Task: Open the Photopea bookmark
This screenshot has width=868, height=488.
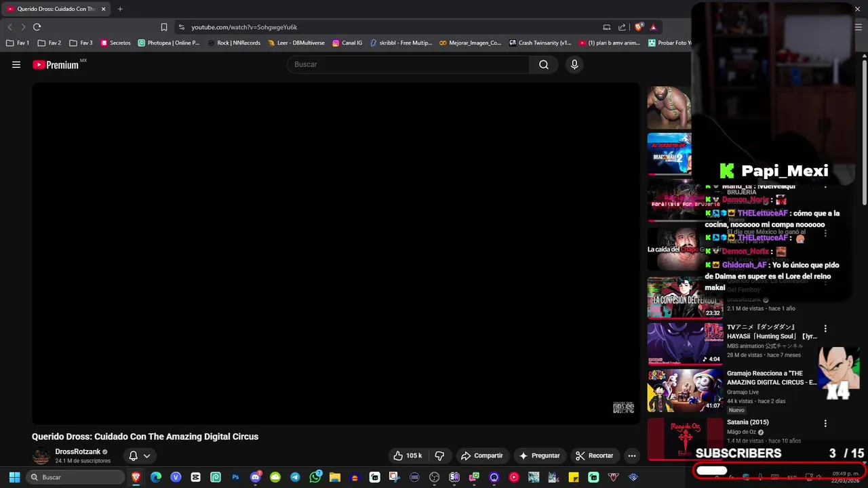Action: (x=169, y=43)
